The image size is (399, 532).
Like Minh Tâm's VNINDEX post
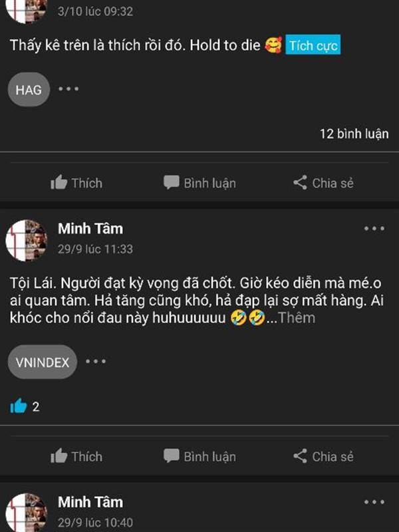[x=76, y=456]
